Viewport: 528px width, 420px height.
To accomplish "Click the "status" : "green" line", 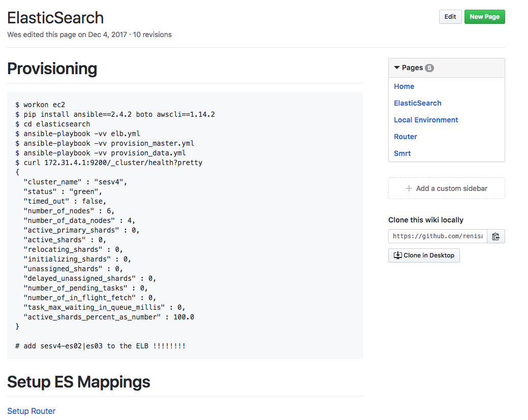I will pyautogui.click(x=63, y=191).
